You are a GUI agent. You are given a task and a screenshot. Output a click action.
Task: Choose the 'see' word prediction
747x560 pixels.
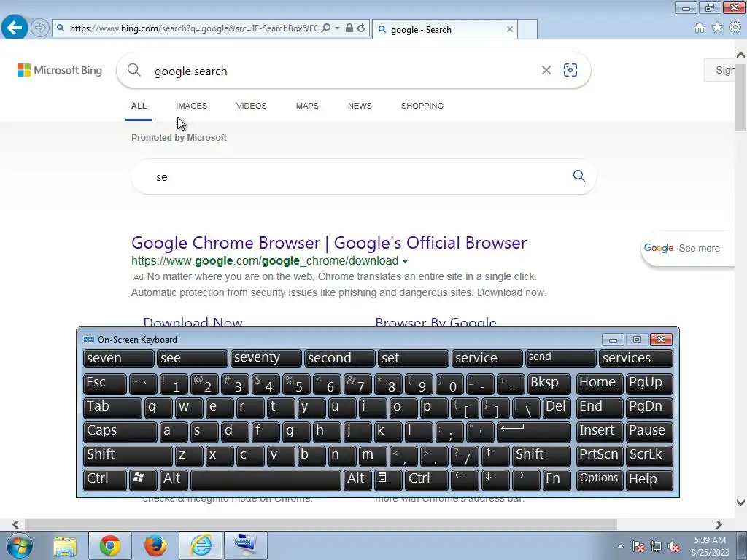[x=193, y=358]
